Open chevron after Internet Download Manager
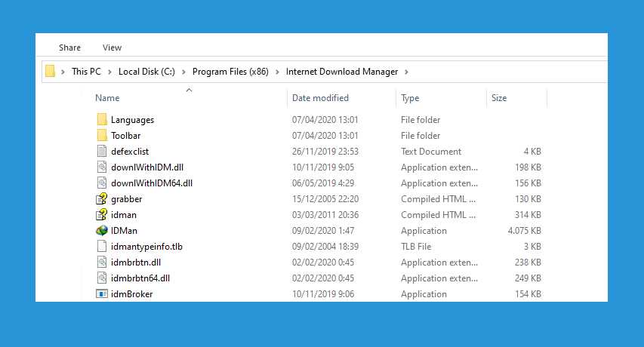The image size is (644, 347). pos(406,72)
